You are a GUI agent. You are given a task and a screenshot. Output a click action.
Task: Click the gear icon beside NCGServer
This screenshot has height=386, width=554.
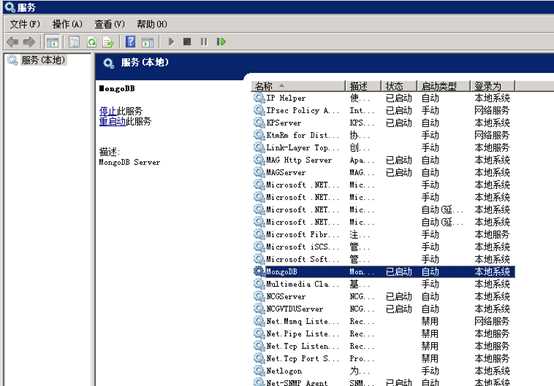point(259,296)
